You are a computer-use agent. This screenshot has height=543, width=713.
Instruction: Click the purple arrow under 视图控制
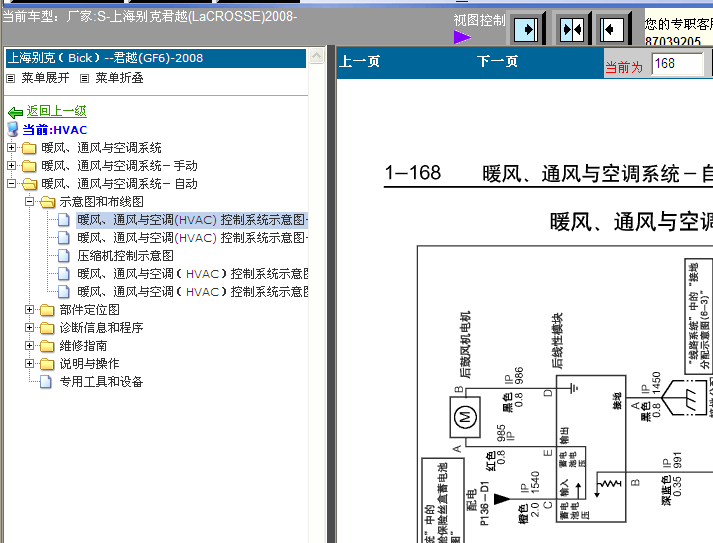[x=462, y=37]
